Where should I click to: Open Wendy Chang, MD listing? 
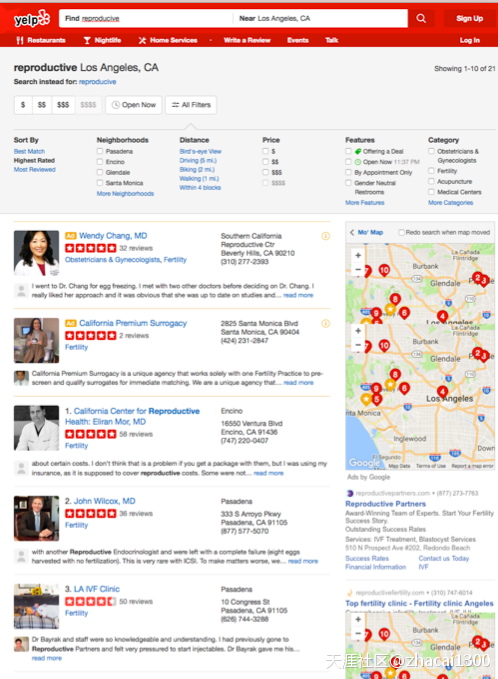(x=113, y=236)
